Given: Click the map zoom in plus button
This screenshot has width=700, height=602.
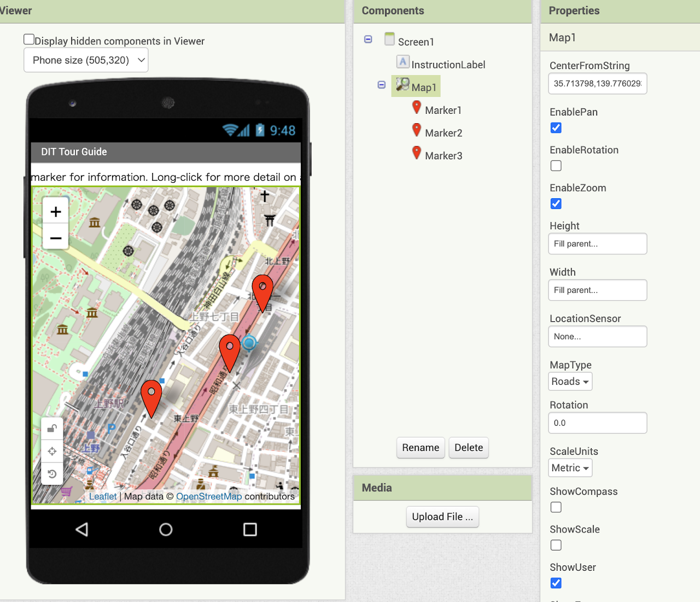Looking at the screenshot, I should point(56,212).
